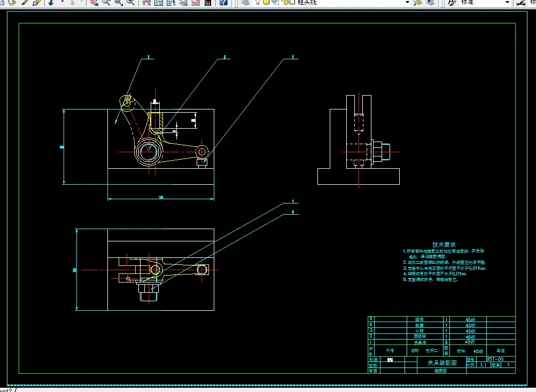Select the 夹具装配图 title block text
This screenshot has height=392, width=536.
442,363
